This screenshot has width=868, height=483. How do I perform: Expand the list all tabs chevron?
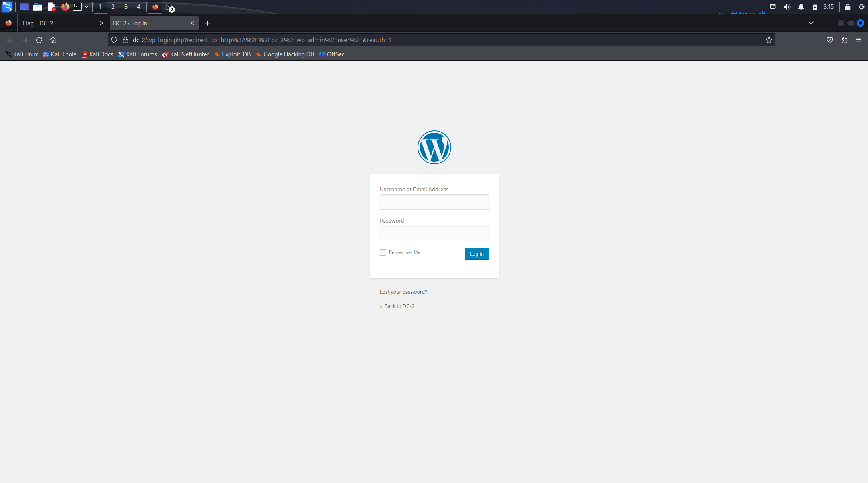[x=811, y=23]
